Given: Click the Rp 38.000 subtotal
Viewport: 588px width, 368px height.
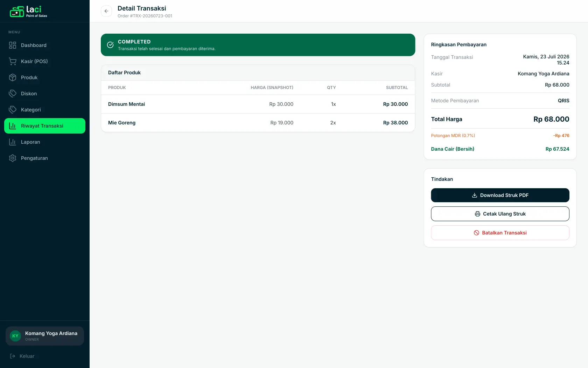Looking at the screenshot, I should 395,123.
